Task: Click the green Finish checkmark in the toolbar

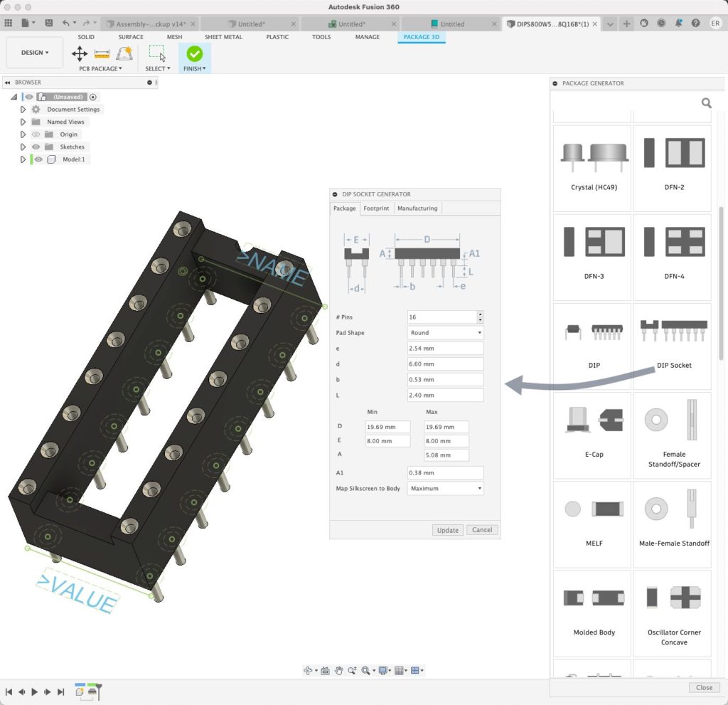Action: [194, 53]
